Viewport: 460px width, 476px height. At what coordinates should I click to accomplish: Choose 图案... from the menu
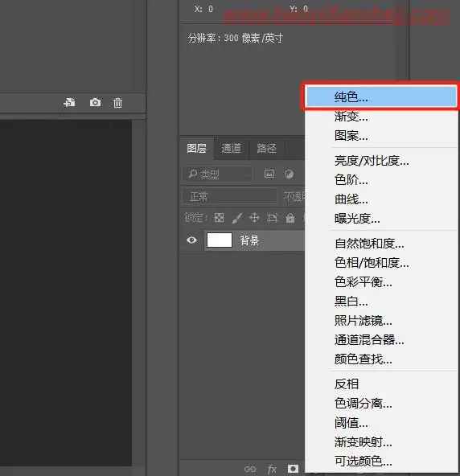click(x=381, y=136)
